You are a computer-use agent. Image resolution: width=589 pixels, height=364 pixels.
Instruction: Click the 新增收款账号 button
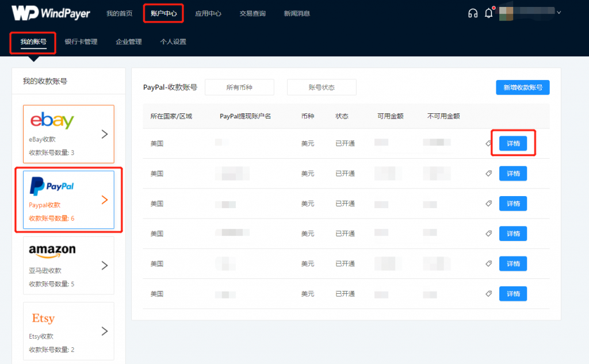click(x=522, y=87)
